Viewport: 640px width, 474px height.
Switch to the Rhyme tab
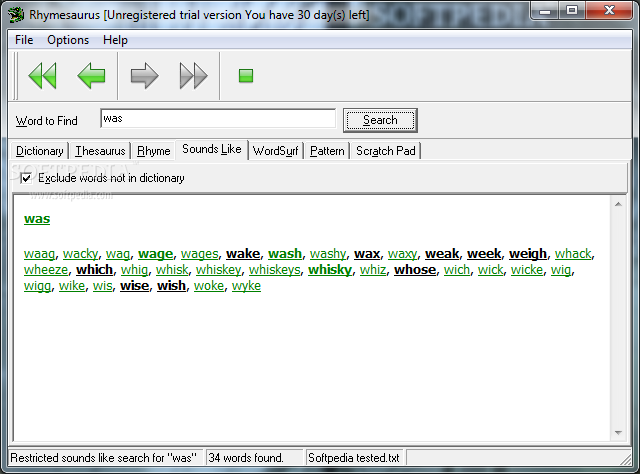coord(153,151)
